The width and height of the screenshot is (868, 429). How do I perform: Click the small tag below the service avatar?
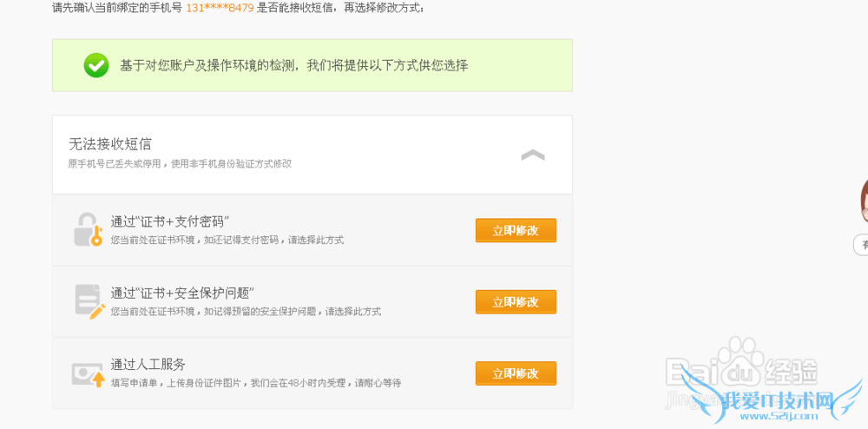[862, 245]
